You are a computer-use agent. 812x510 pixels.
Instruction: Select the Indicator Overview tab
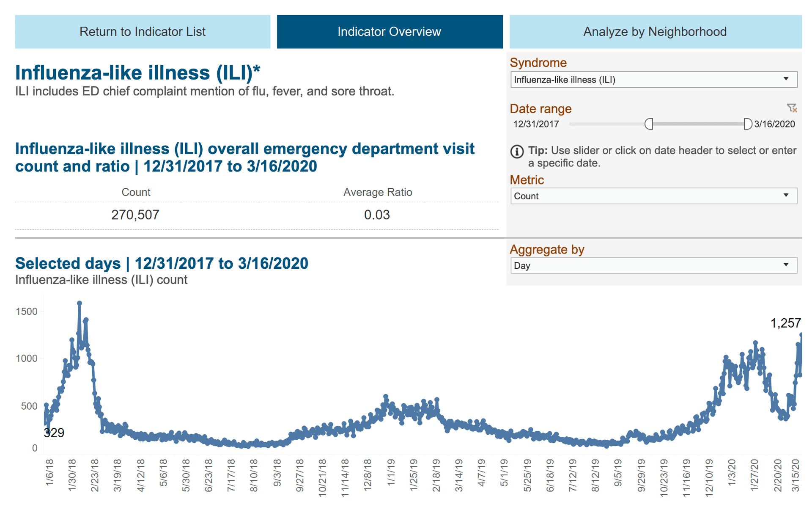390,32
